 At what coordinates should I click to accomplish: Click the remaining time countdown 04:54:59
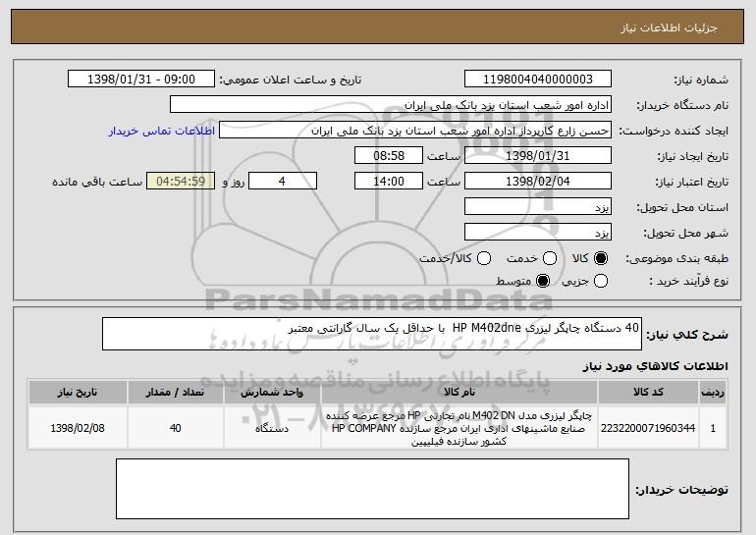point(181,182)
